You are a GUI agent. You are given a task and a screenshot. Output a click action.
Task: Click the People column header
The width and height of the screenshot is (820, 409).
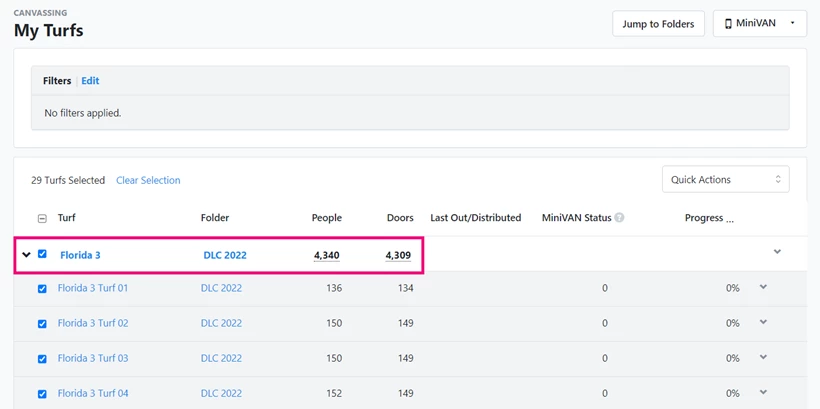327,218
